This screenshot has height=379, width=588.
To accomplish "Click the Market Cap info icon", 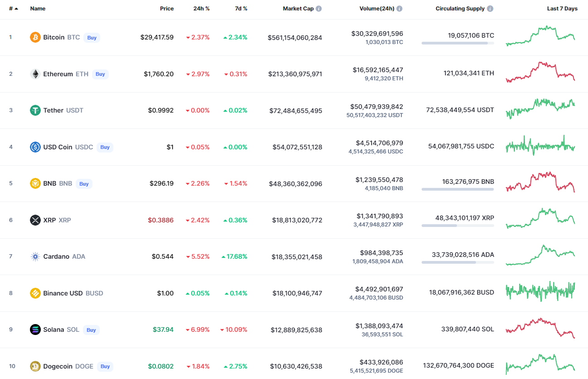I will tap(319, 9).
